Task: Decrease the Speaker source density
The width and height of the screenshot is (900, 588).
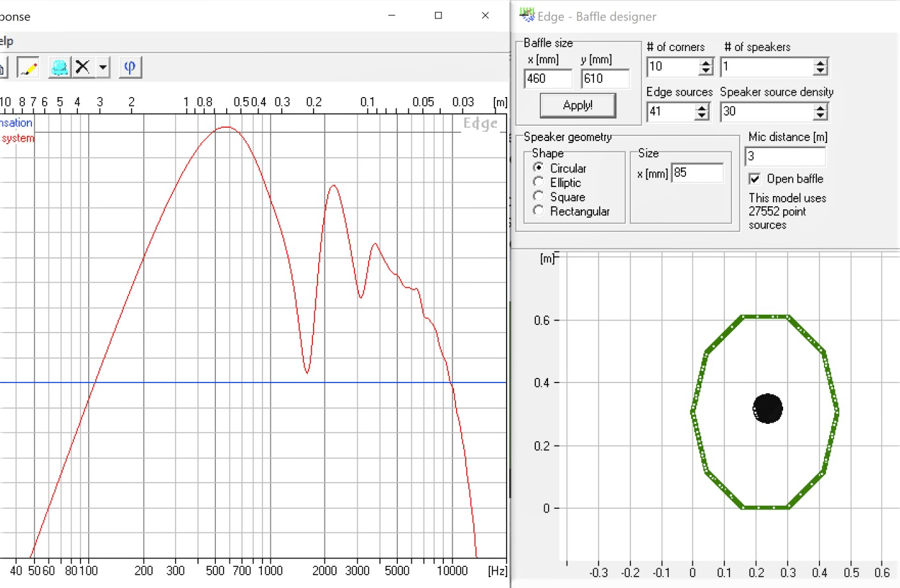Action: (x=821, y=116)
